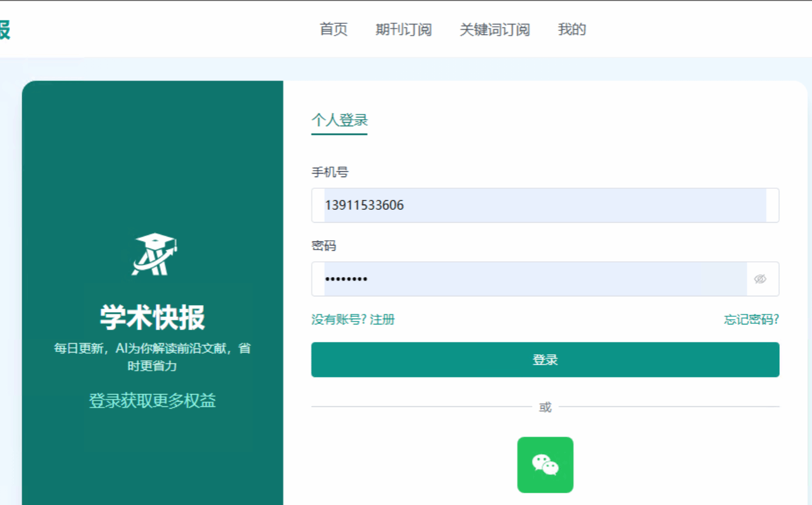The height and width of the screenshot is (505, 812).
Task: Toggle password visibility eye icon
Action: click(760, 279)
